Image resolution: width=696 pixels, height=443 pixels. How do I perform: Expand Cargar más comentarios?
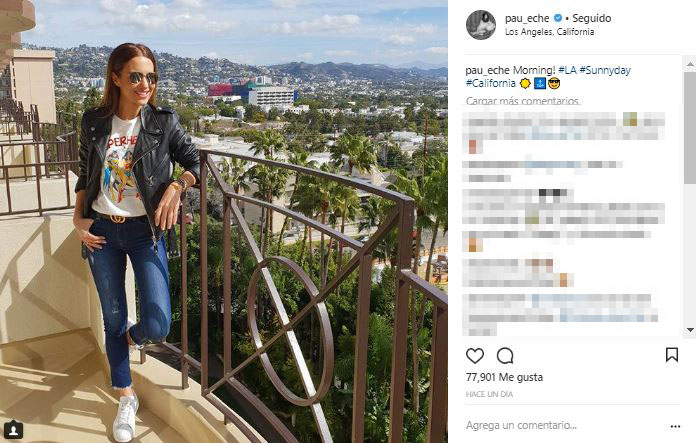522,101
